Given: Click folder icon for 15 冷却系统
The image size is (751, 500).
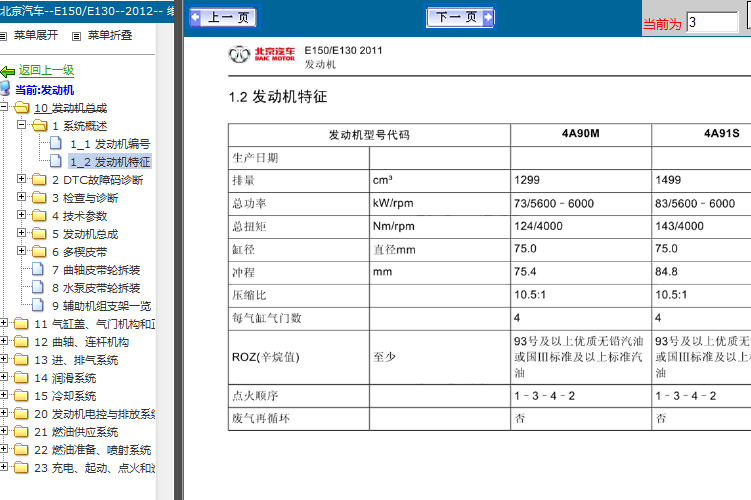Looking at the screenshot, I should click(x=22, y=396).
